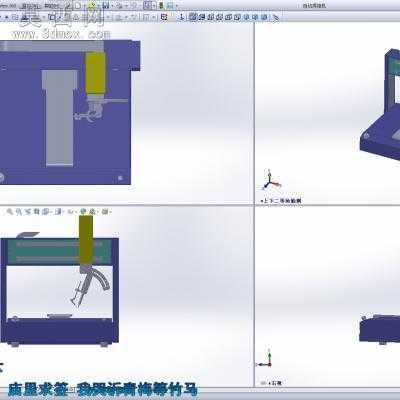Screen dimensions: 400x400
Task: Switch to Trimetric view
Action: pyautogui.click(x=255, y=17)
